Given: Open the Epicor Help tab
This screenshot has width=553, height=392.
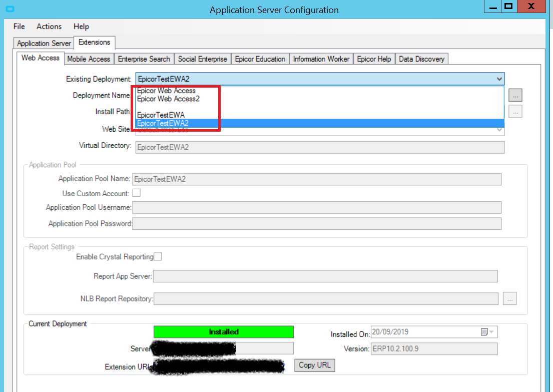Looking at the screenshot, I should (374, 59).
